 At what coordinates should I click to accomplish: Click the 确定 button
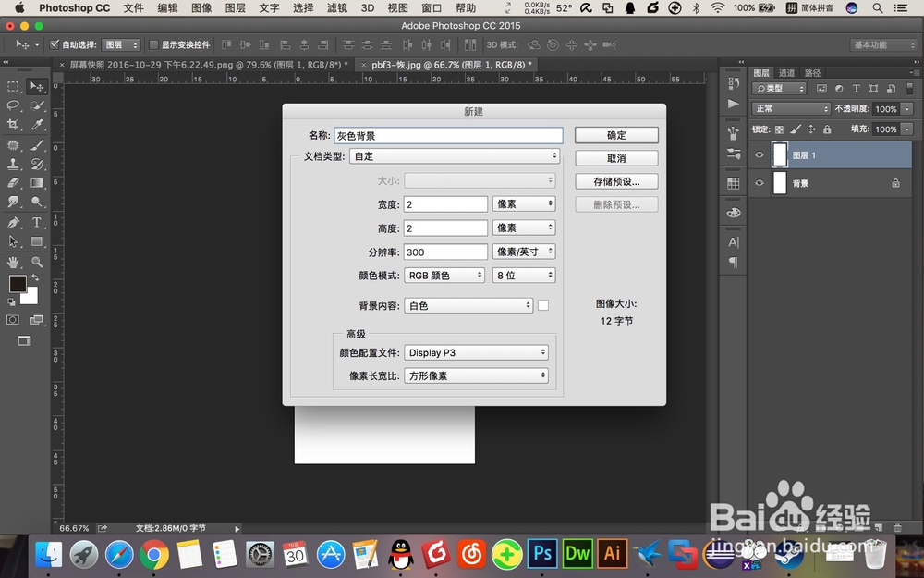pos(616,135)
